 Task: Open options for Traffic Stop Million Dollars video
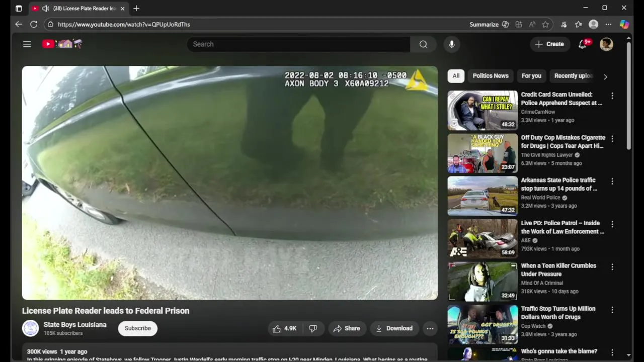coord(612,310)
